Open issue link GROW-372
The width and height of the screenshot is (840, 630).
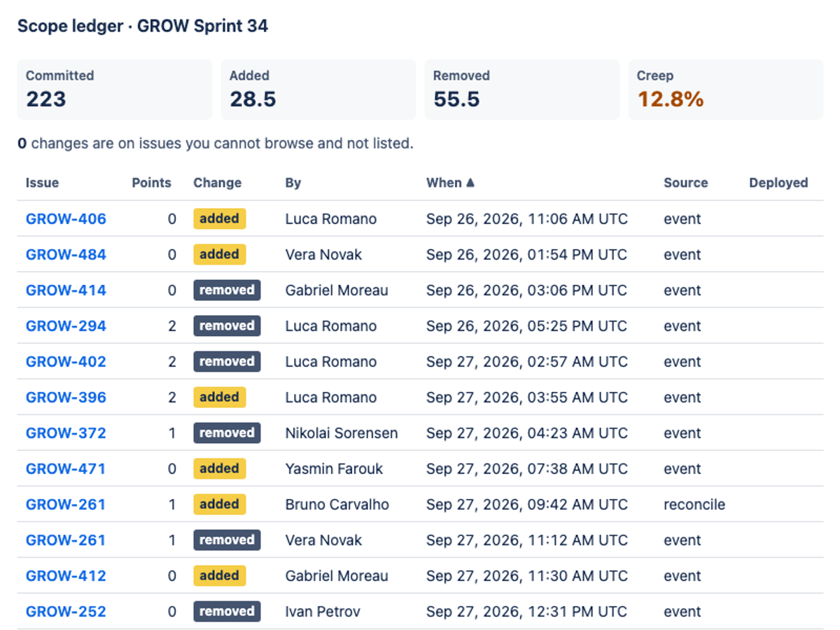66,433
